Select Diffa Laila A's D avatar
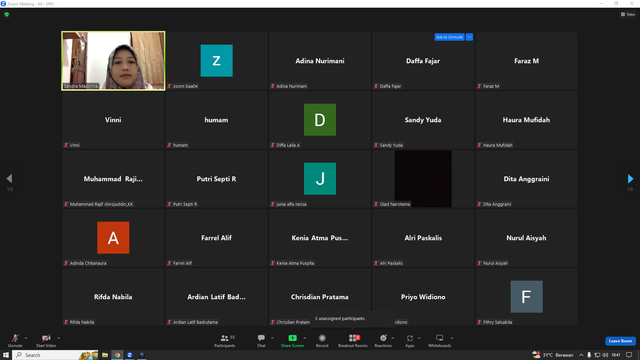This screenshot has height=360, width=640. [320, 120]
